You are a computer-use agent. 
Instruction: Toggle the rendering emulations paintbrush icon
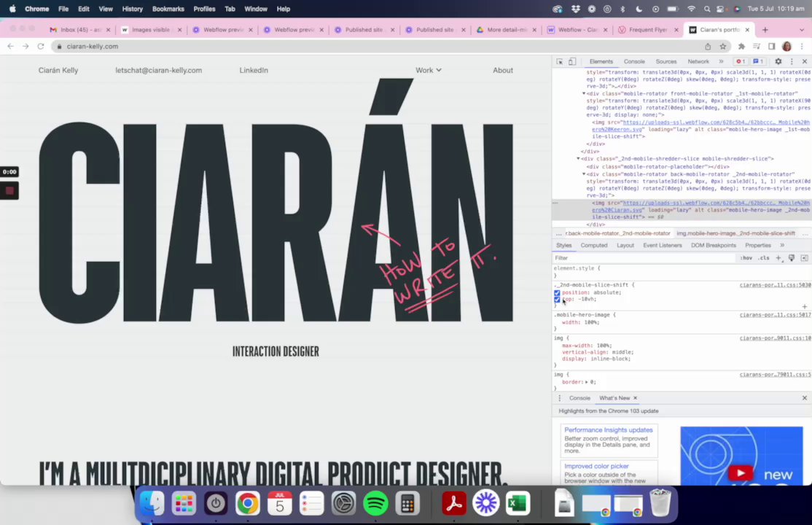click(792, 258)
